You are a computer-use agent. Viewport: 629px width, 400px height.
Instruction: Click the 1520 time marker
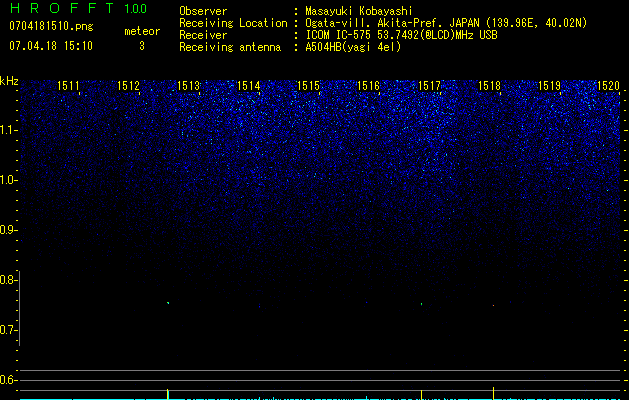(x=609, y=85)
